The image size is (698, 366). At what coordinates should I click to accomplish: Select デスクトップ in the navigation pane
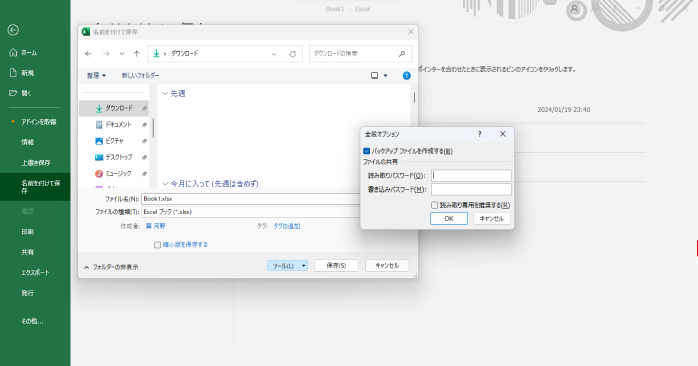click(x=114, y=157)
